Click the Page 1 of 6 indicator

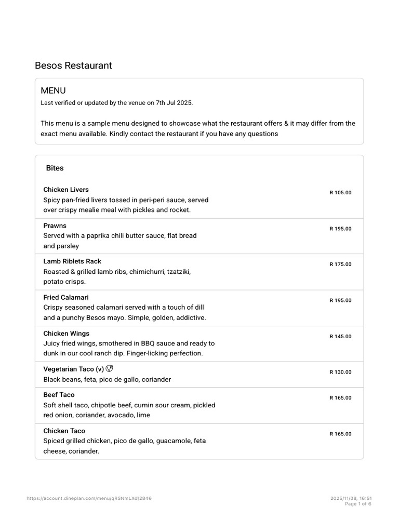coord(358,504)
